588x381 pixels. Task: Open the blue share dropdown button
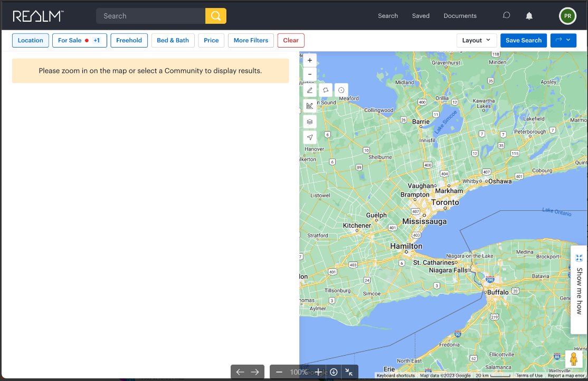[563, 41]
